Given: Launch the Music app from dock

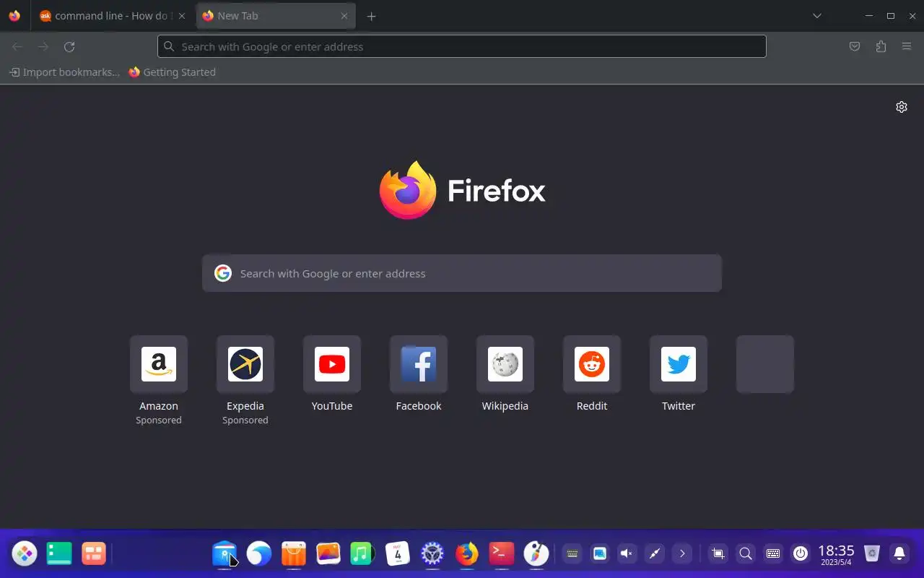Looking at the screenshot, I should pyautogui.click(x=363, y=553).
